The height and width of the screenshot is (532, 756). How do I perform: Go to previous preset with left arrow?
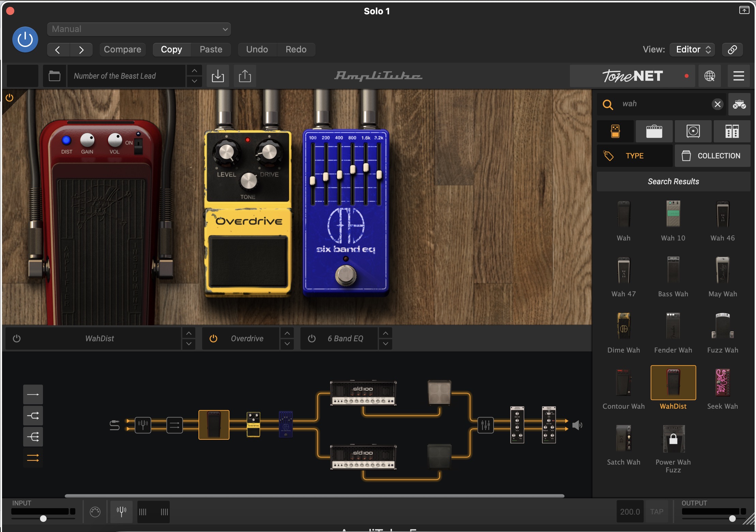(58, 50)
